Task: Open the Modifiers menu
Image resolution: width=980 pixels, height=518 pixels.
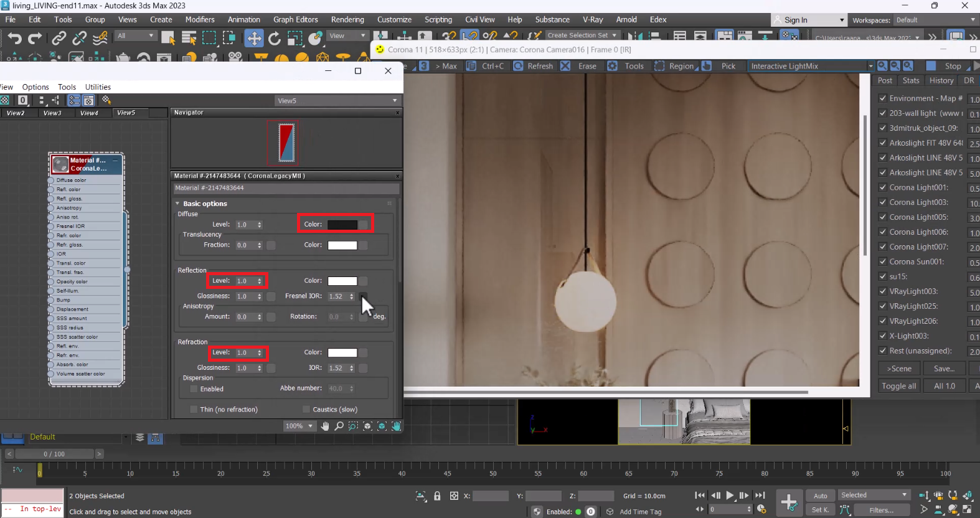Action: tap(200, 20)
